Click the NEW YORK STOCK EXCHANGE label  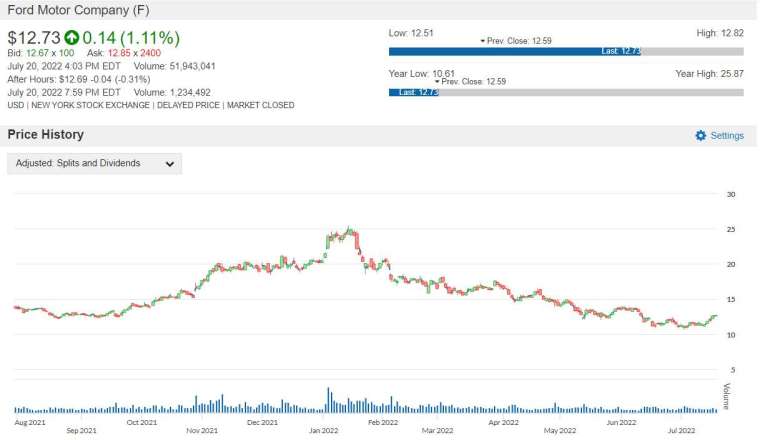click(x=91, y=105)
